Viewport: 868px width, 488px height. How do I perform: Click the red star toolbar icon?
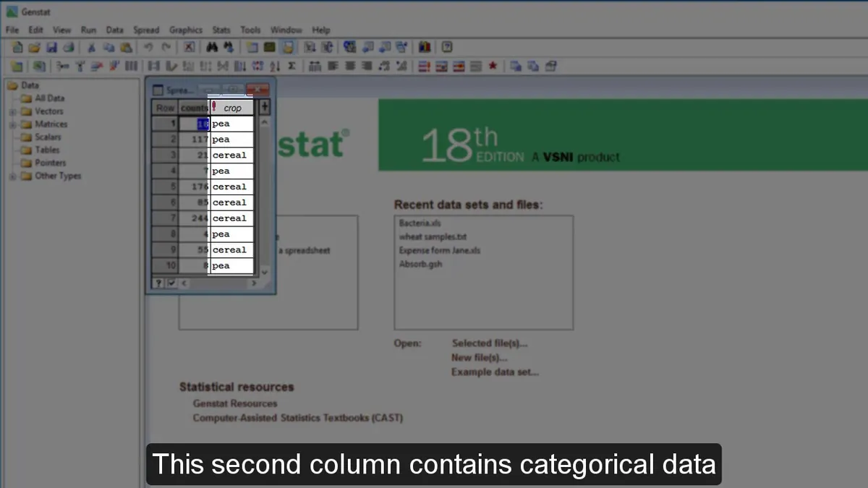pos(493,67)
